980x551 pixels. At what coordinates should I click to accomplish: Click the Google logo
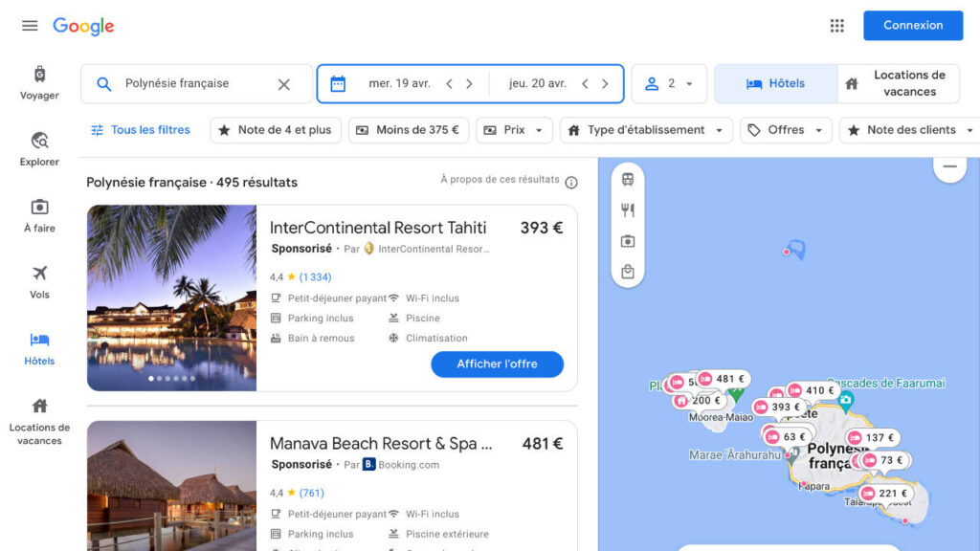click(x=83, y=26)
